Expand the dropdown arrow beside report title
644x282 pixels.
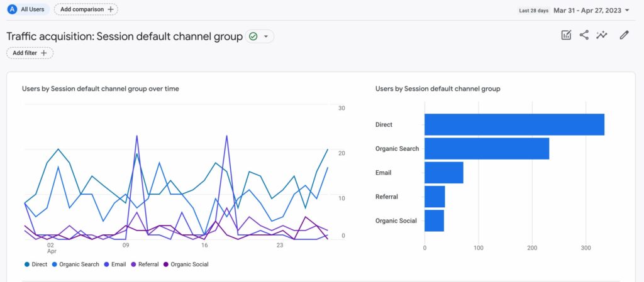click(266, 36)
